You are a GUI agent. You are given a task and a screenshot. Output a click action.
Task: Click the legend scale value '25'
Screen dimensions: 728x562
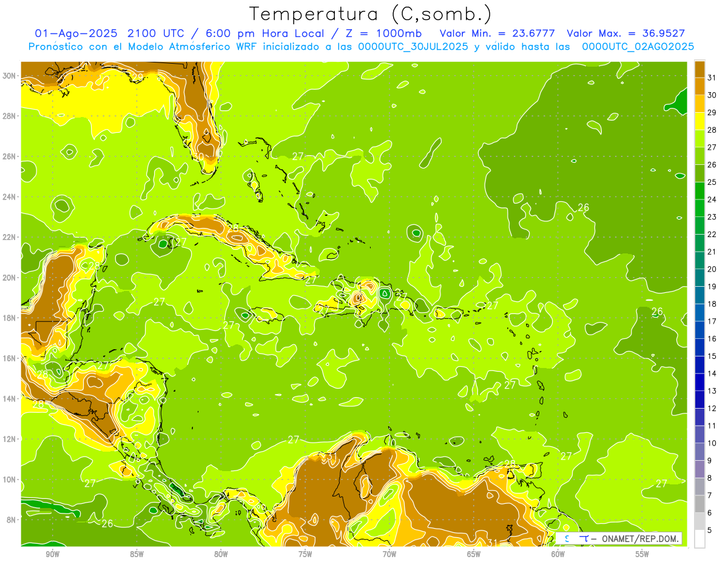click(x=713, y=182)
